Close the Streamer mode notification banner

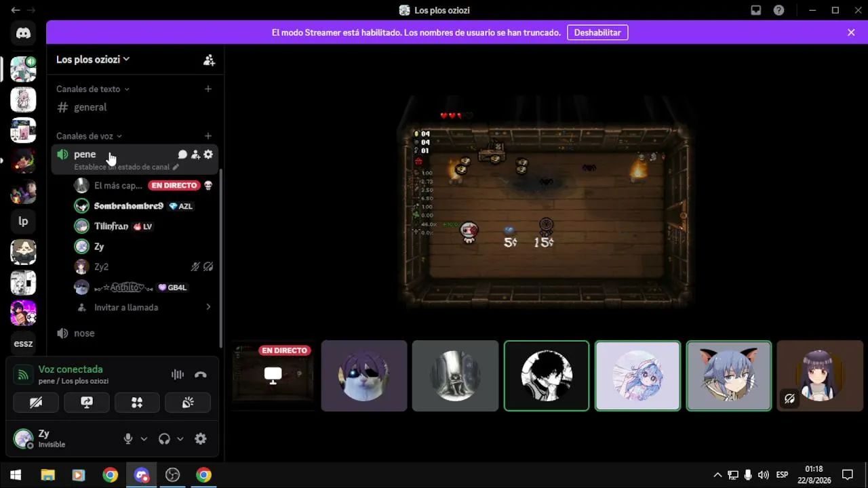(x=851, y=33)
